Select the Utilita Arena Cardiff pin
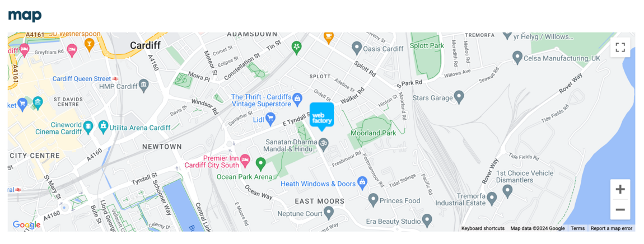 click(104, 127)
